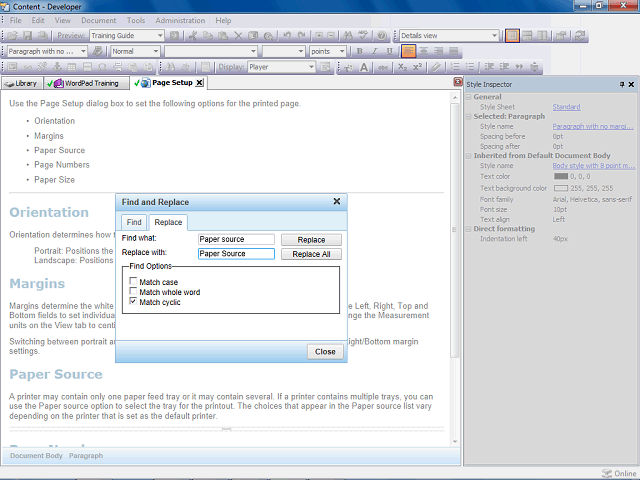The width and height of the screenshot is (640, 480).
Task: Switch to the WordPad Training tab
Action: [x=86, y=83]
